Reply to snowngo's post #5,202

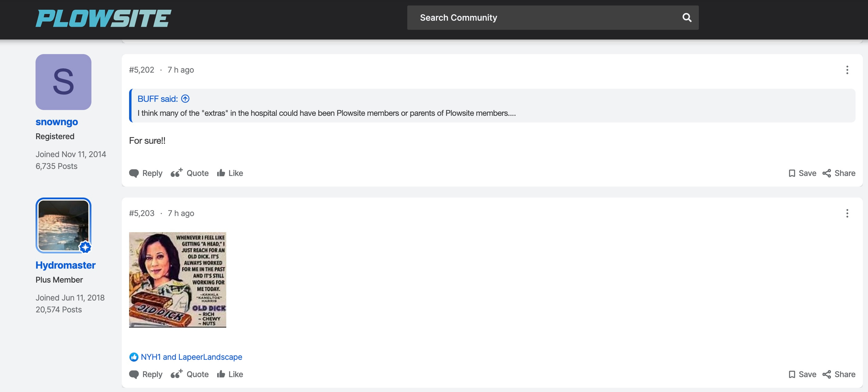pos(145,173)
